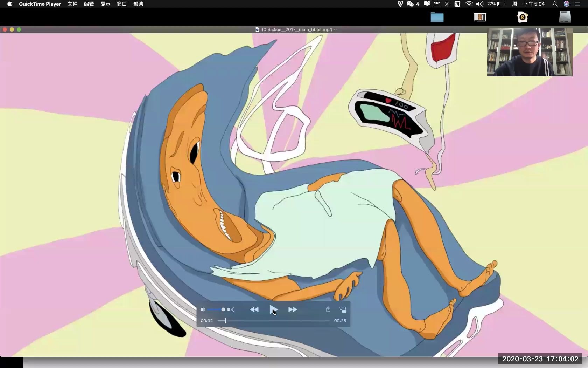This screenshot has height=368, width=588.
Task: Open the Notification Center
Action: [x=577, y=4]
